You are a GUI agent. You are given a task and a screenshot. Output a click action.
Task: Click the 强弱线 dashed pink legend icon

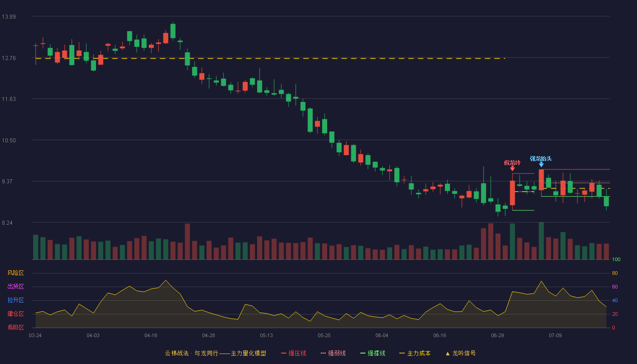[x=323, y=354]
